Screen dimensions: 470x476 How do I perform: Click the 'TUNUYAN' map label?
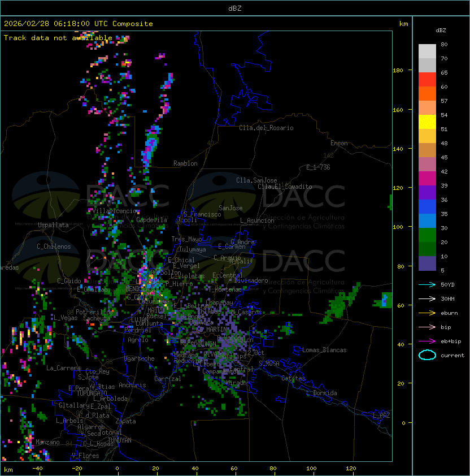(x=120, y=440)
